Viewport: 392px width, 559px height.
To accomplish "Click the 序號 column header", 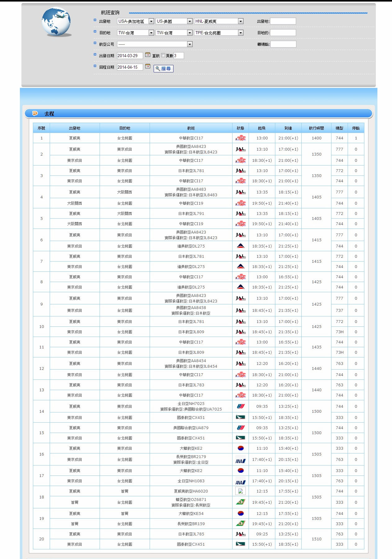I will (x=42, y=128).
